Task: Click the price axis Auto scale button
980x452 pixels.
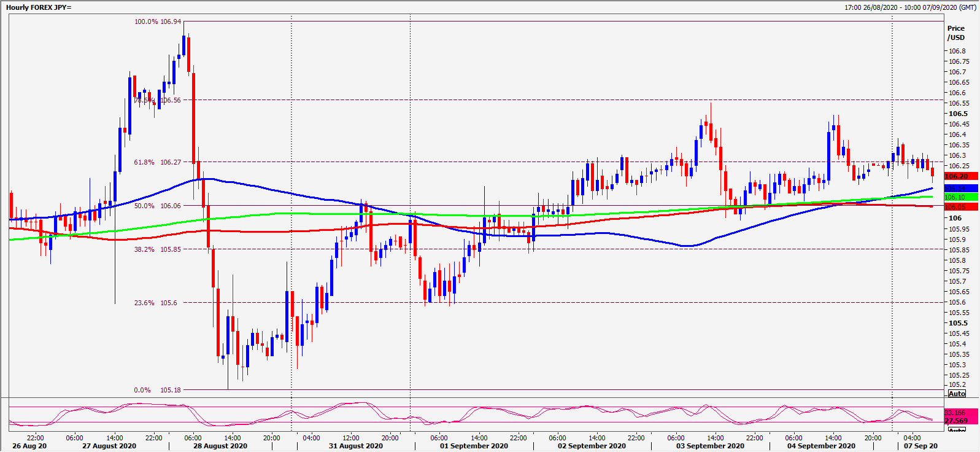Action: (x=957, y=394)
